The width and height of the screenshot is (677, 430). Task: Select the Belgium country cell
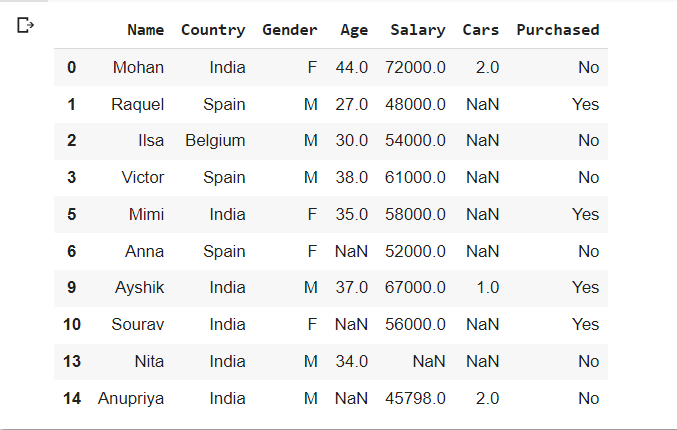215,141
